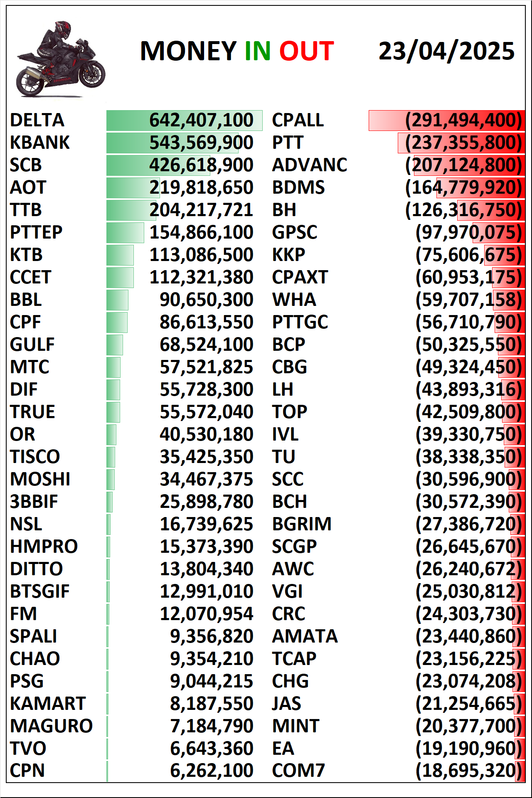Click the date 23/04/2025
Viewport: 532px width, 798px height.
[x=447, y=51]
